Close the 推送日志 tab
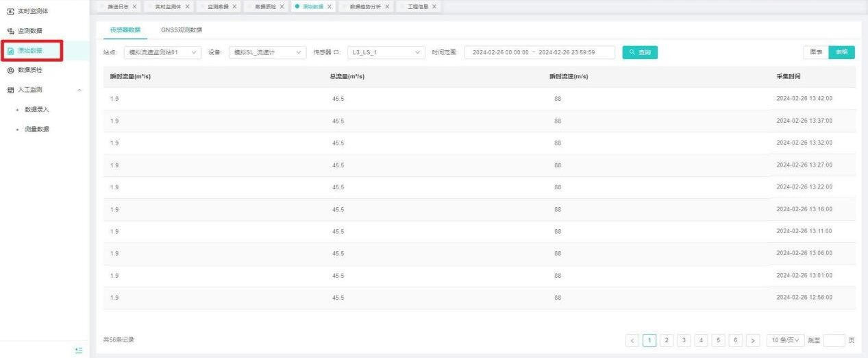This screenshot has height=358, width=868. [134, 7]
